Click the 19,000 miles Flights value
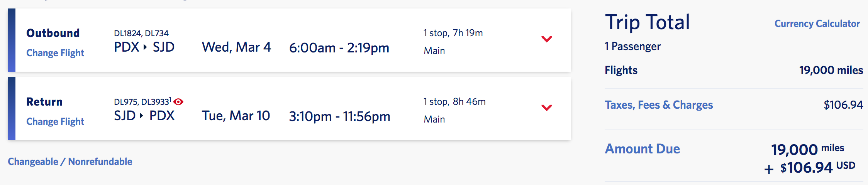 pos(831,70)
